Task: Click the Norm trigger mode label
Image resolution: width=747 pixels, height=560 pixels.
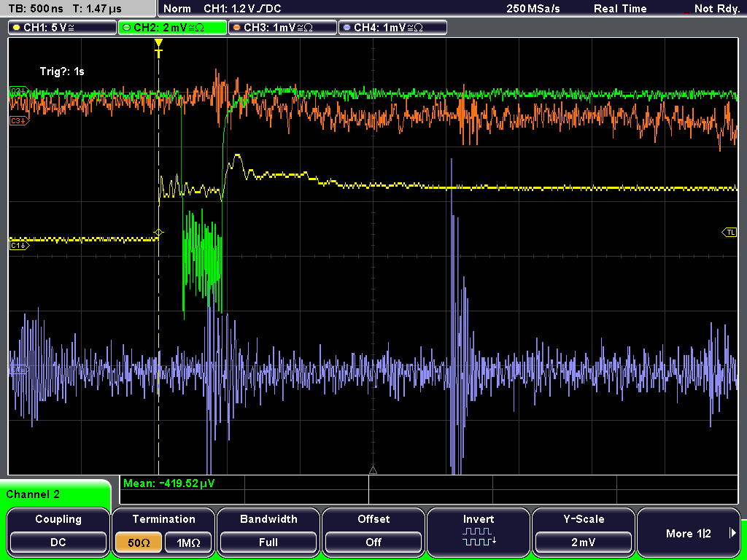Action: tap(177, 9)
